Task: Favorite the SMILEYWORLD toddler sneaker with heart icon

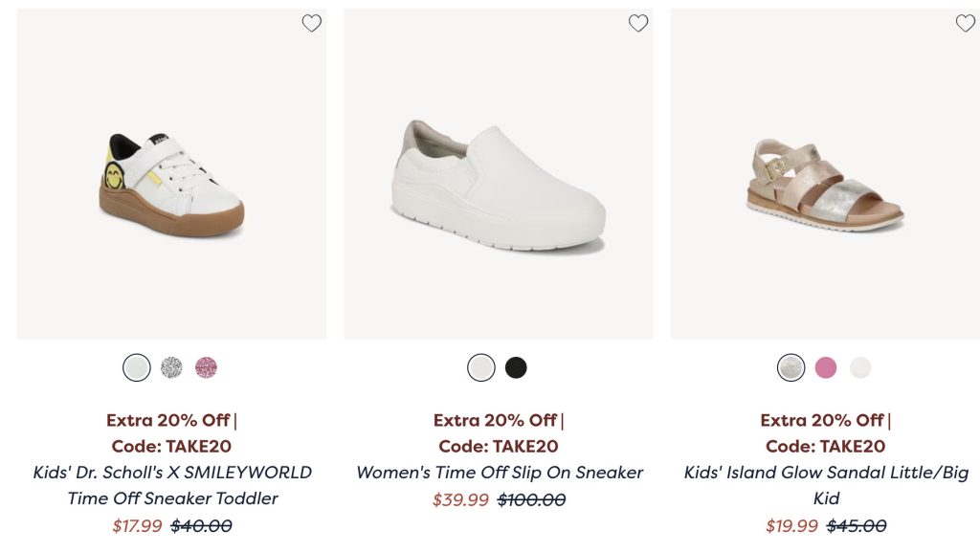Action: tap(312, 24)
